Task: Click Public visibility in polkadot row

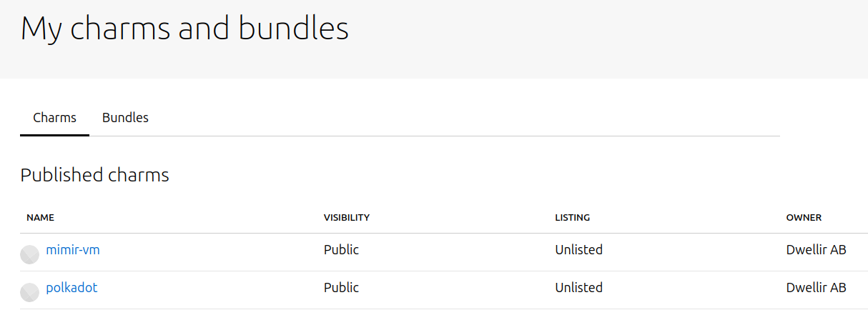Action: tap(341, 288)
